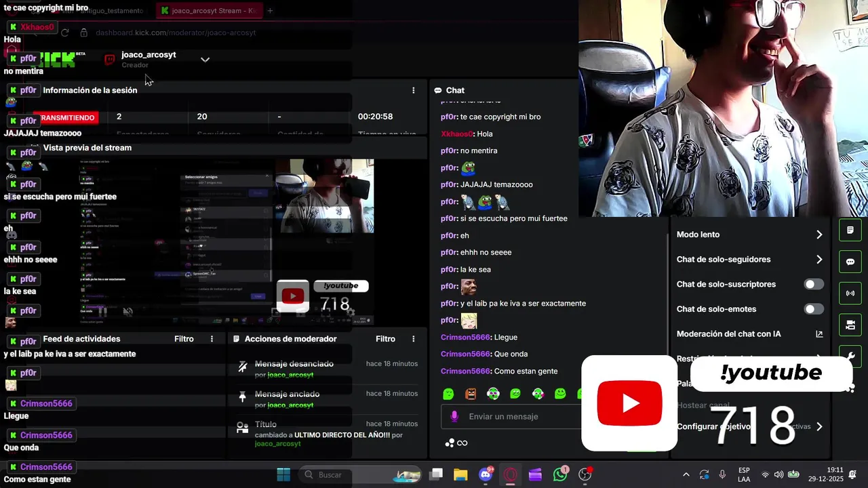Screen dimensions: 868x488
Task: Click the Windows Start button
Action: tap(283, 474)
